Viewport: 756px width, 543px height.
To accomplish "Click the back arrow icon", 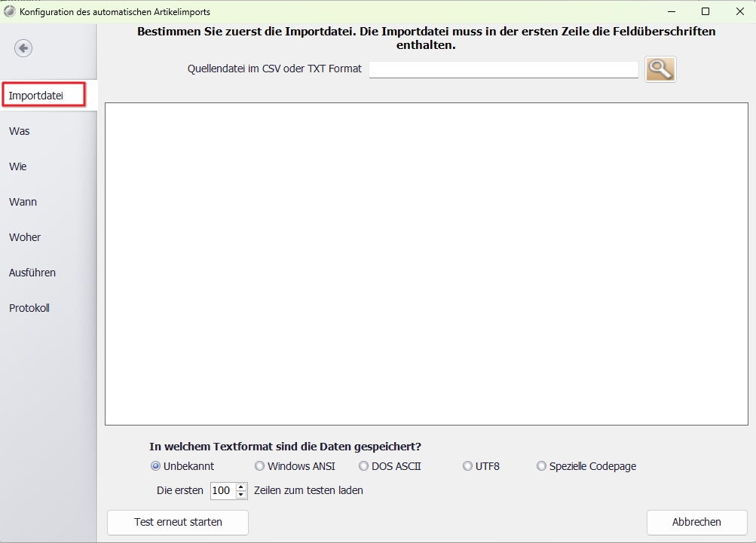I will pyautogui.click(x=23, y=48).
